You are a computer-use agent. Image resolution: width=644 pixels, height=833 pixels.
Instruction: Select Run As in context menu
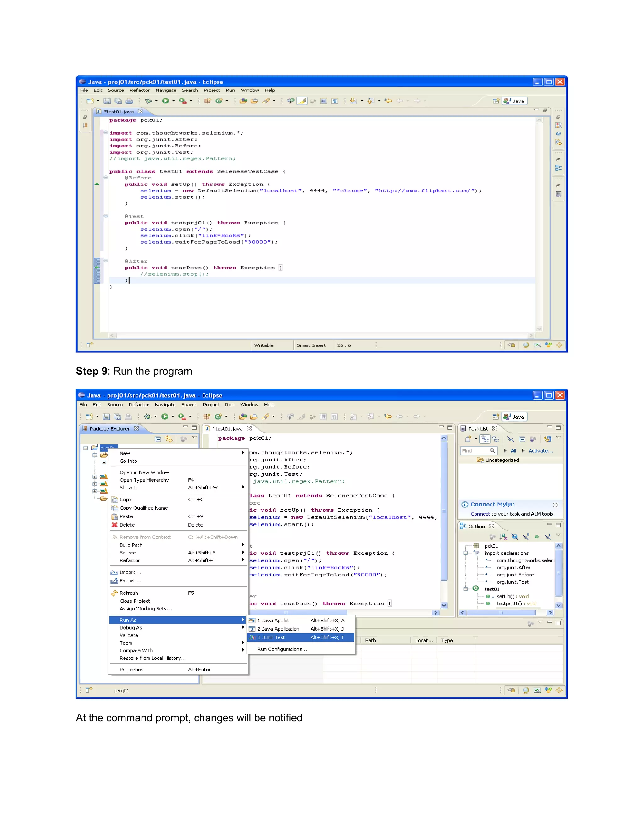tap(178, 620)
